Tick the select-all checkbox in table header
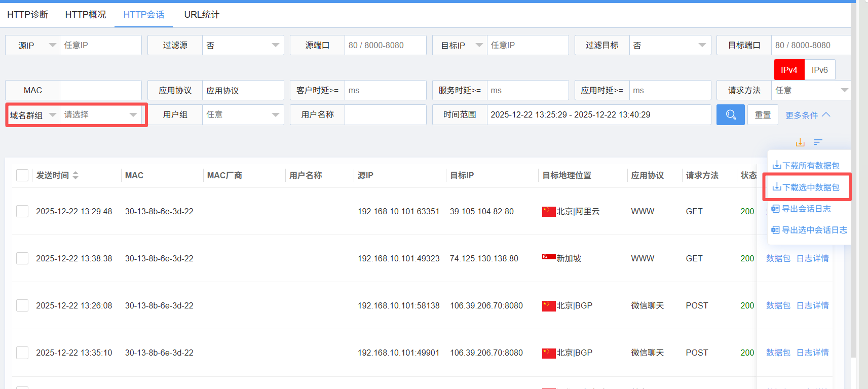The height and width of the screenshot is (389, 868). (x=22, y=175)
